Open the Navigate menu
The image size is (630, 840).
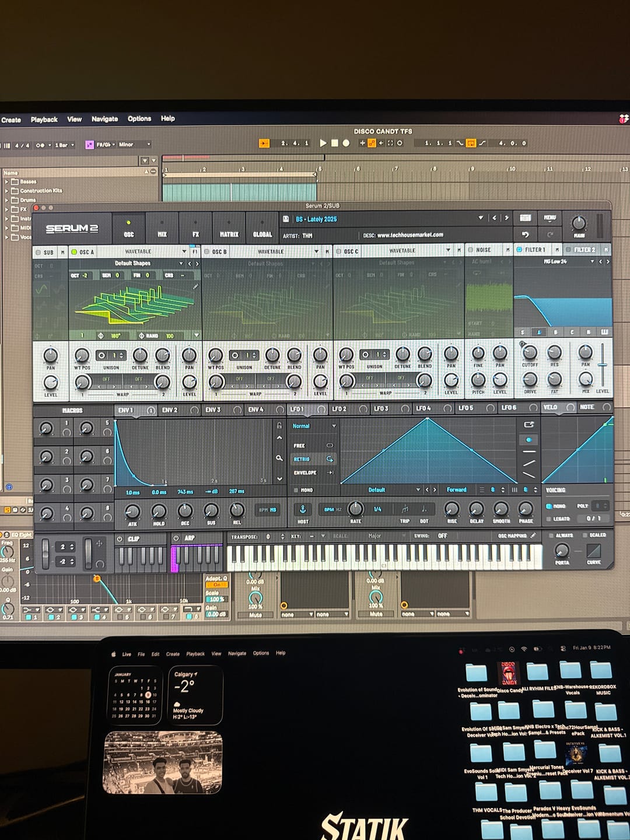(104, 119)
